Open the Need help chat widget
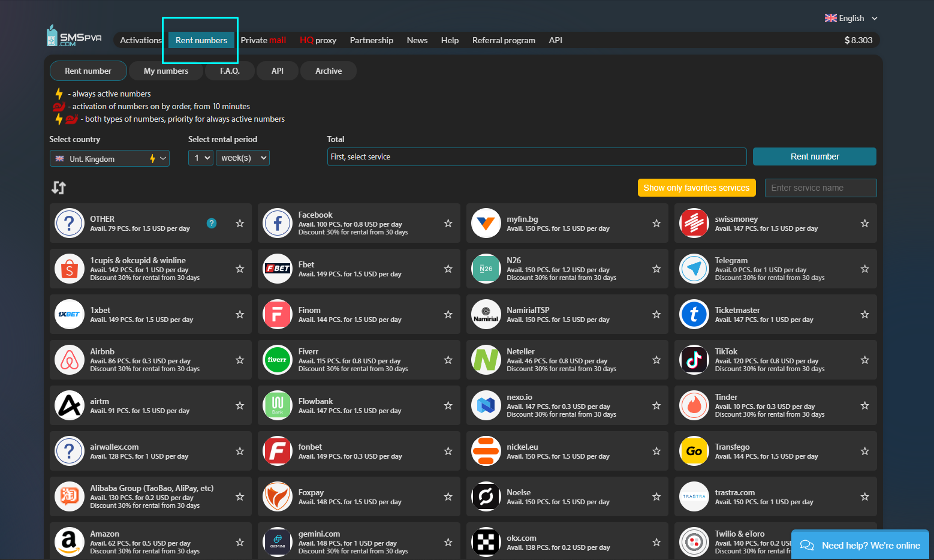 [x=860, y=545]
